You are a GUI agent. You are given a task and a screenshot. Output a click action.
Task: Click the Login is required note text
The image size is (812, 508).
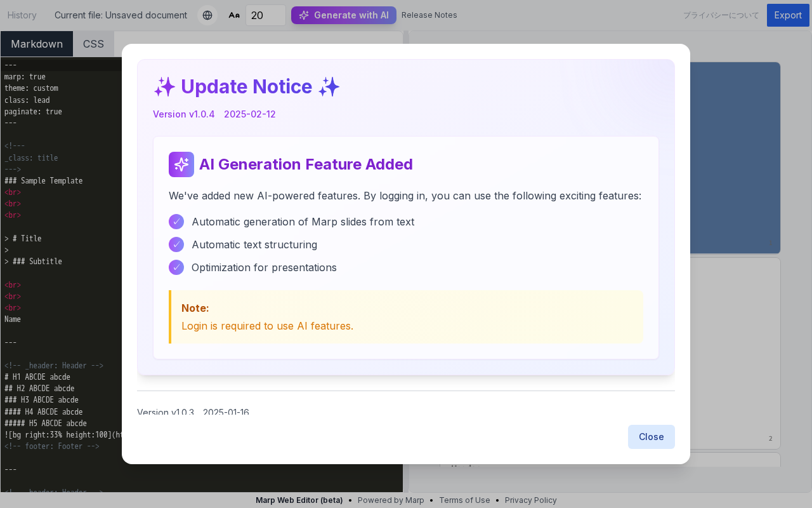(x=267, y=326)
